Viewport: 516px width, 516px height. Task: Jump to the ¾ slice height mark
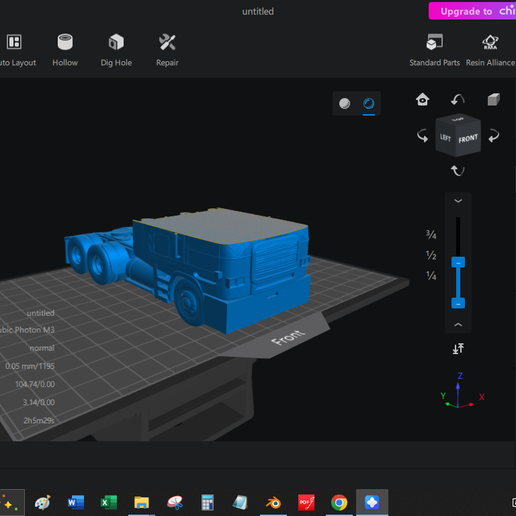431,234
